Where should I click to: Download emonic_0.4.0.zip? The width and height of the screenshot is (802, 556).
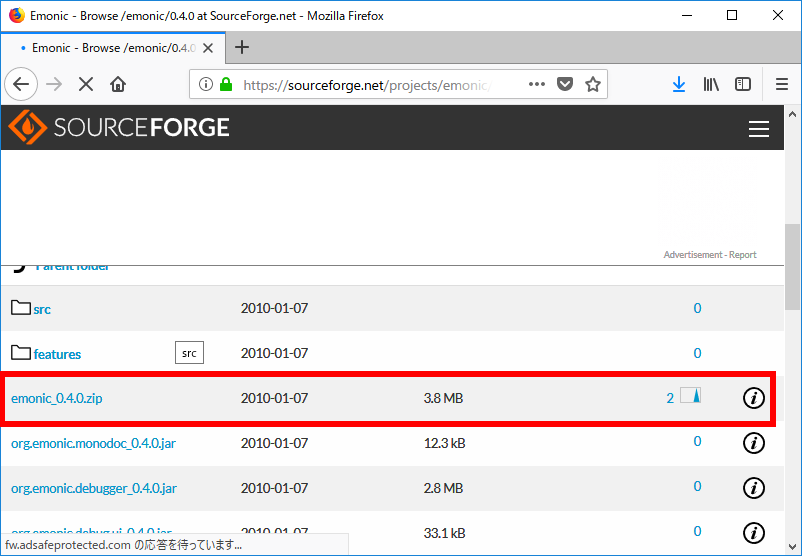click(57, 398)
